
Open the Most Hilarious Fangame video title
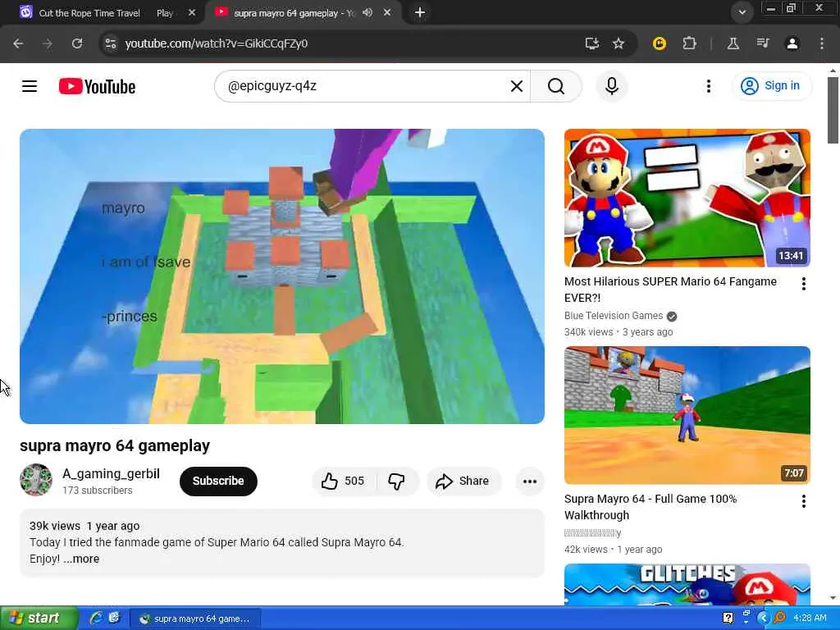(670, 290)
